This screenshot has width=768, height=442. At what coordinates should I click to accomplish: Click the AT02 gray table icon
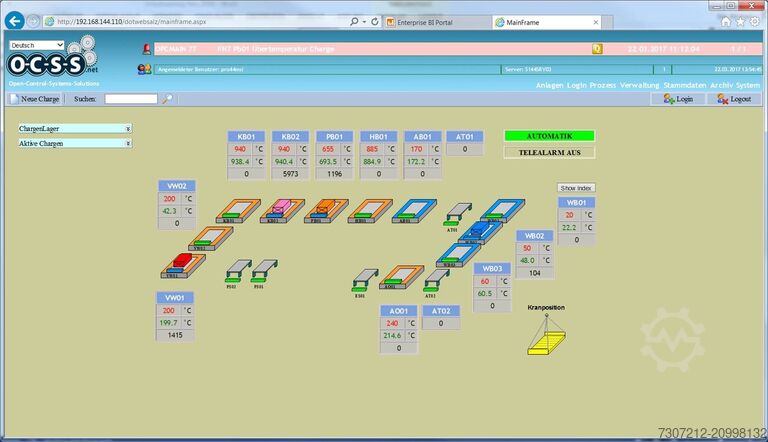point(436,280)
